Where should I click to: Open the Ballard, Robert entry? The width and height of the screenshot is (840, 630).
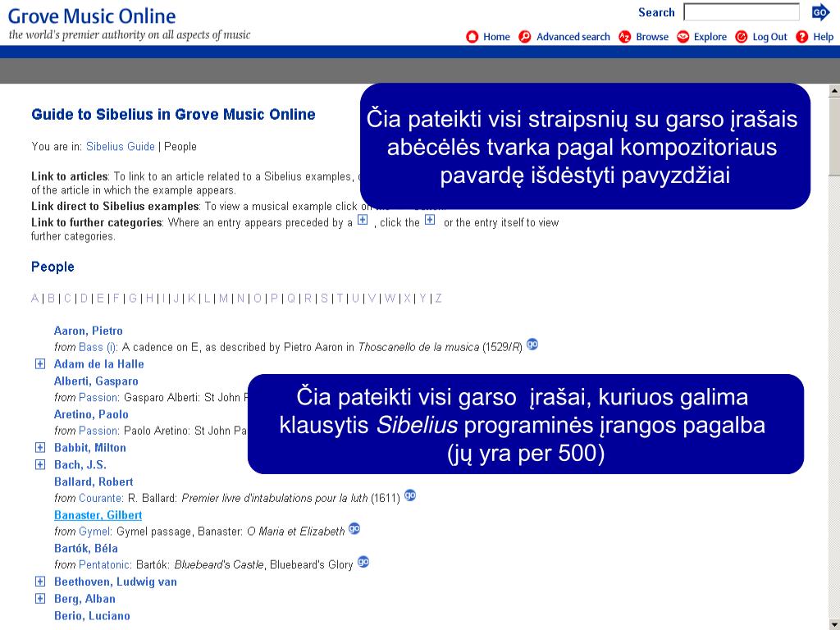tap(94, 482)
